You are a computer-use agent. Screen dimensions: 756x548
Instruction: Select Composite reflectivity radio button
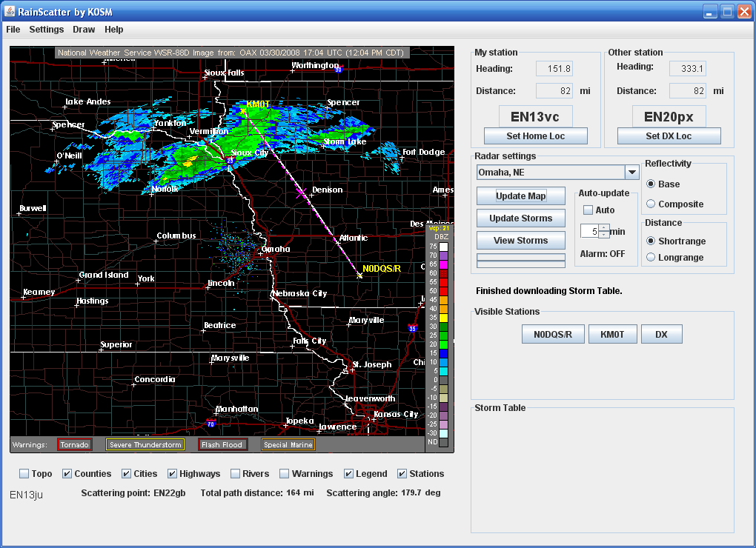click(x=651, y=204)
